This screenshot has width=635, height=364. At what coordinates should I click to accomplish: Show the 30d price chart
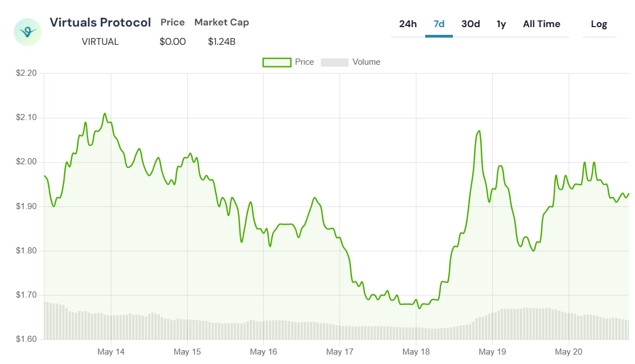(471, 24)
